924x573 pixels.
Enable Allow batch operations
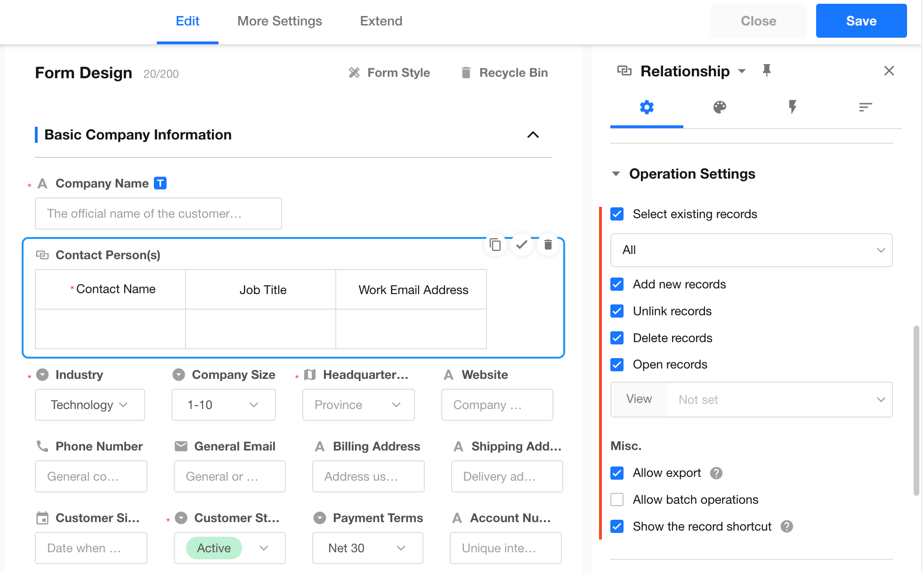[x=617, y=499]
